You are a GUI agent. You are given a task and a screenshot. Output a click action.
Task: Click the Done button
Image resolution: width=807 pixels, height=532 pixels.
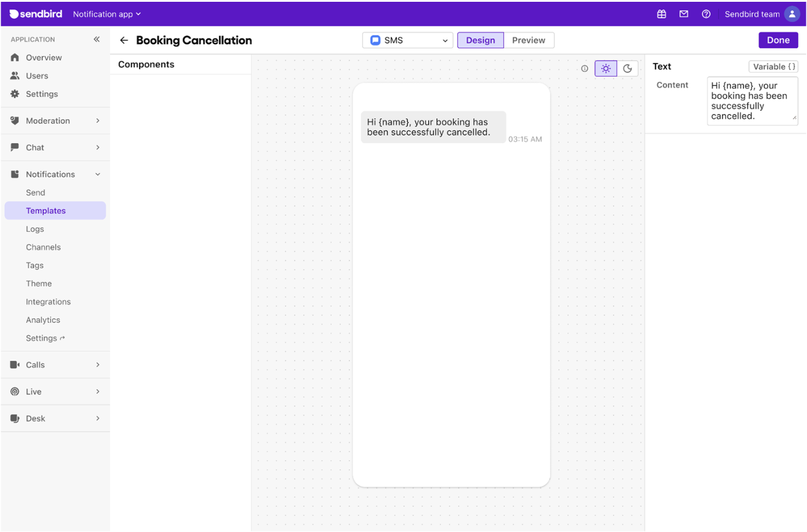tap(778, 40)
